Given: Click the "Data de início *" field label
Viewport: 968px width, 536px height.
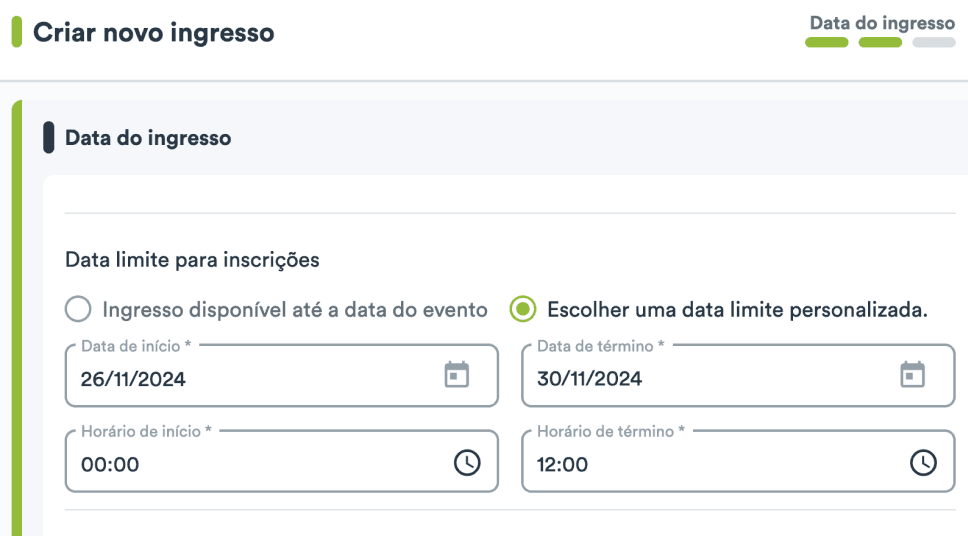Looking at the screenshot, I should pyautogui.click(x=134, y=346).
